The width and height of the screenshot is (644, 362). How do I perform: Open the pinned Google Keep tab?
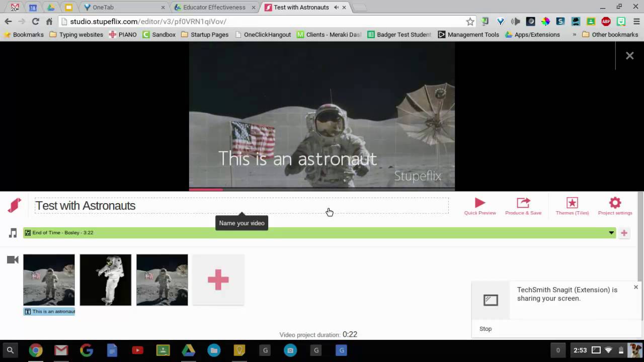coord(69,8)
